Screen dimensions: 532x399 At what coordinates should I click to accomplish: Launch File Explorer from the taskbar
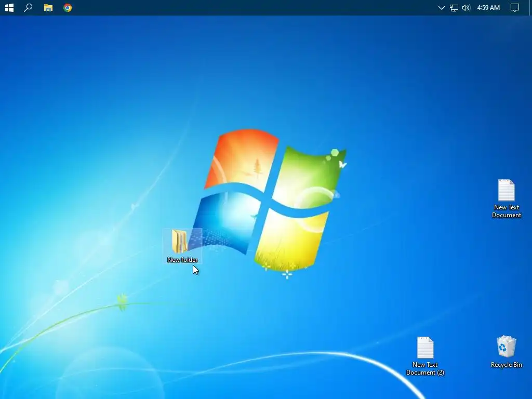point(48,8)
